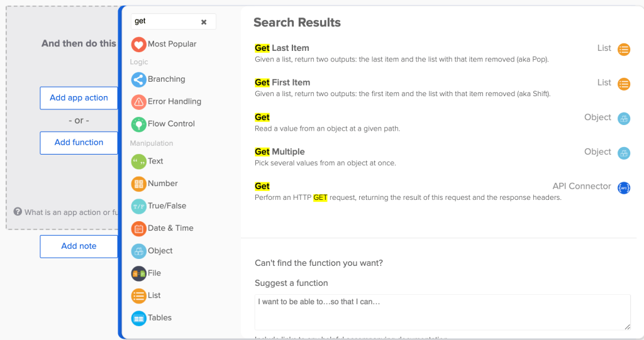Select the Tables category icon
The height and width of the screenshot is (340, 644).
pos(138,318)
